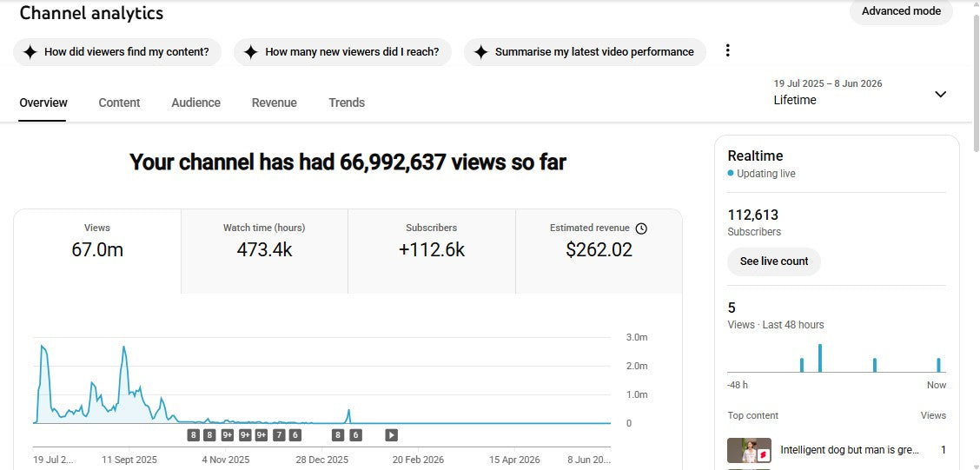Click the play video marker under the chart
This screenshot has width=980, height=470.
coord(391,435)
